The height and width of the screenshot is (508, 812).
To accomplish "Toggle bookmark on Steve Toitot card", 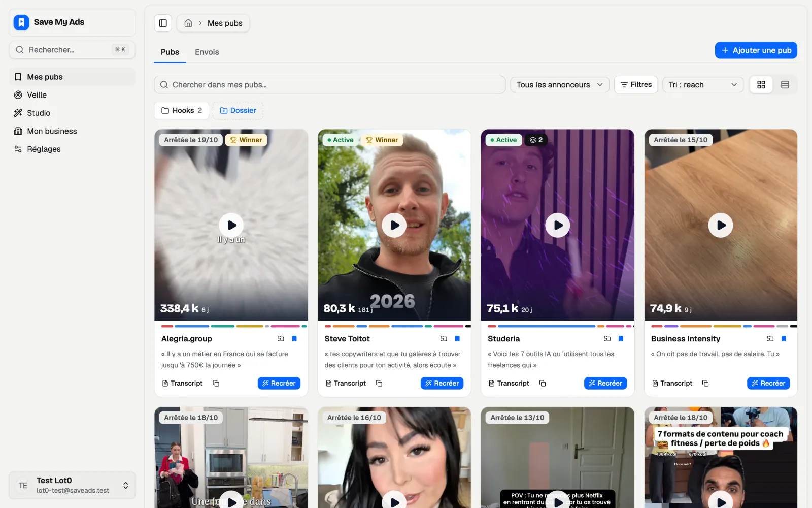I will pos(457,339).
